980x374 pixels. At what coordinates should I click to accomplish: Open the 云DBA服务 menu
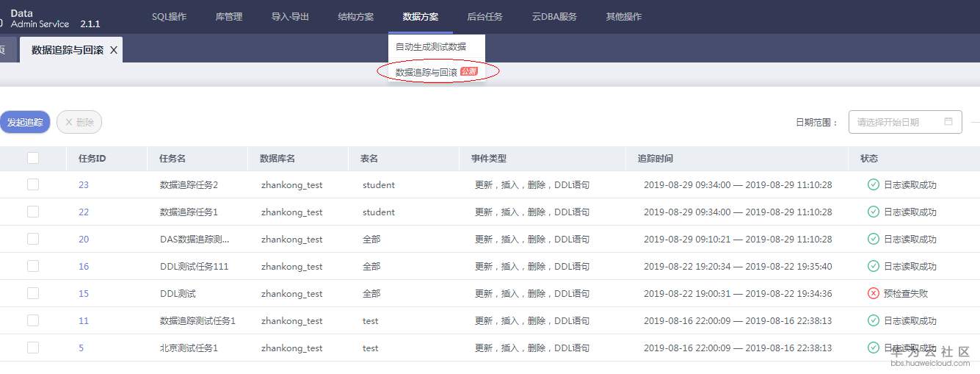[x=554, y=16]
